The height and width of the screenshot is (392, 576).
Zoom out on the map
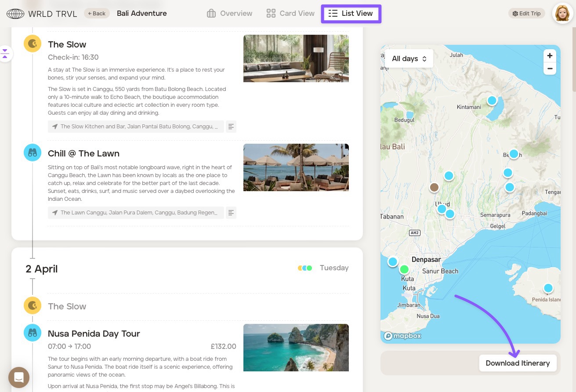[x=550, y=69]
